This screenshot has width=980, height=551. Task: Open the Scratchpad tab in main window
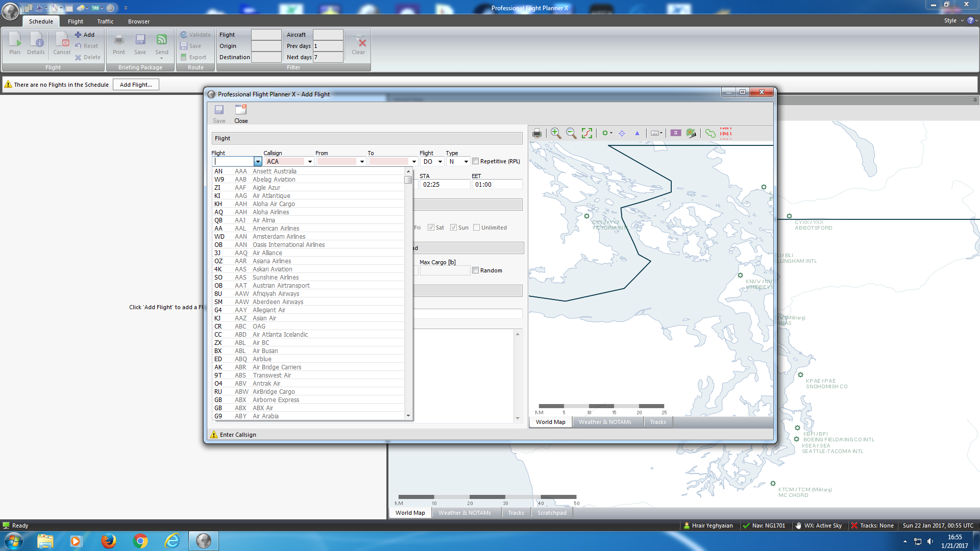(552, 513)
